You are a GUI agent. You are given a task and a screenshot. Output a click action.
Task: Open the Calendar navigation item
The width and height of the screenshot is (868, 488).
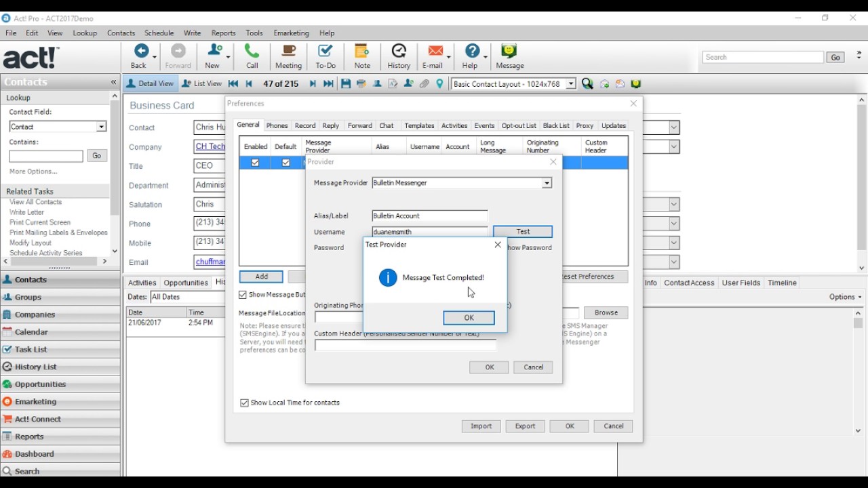point(60,332)
